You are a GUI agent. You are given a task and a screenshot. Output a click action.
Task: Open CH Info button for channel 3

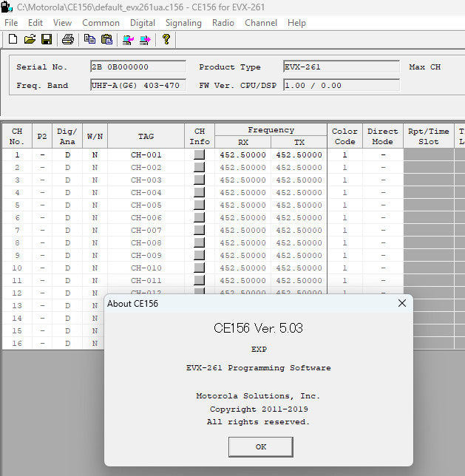click(x=200, y=180)
